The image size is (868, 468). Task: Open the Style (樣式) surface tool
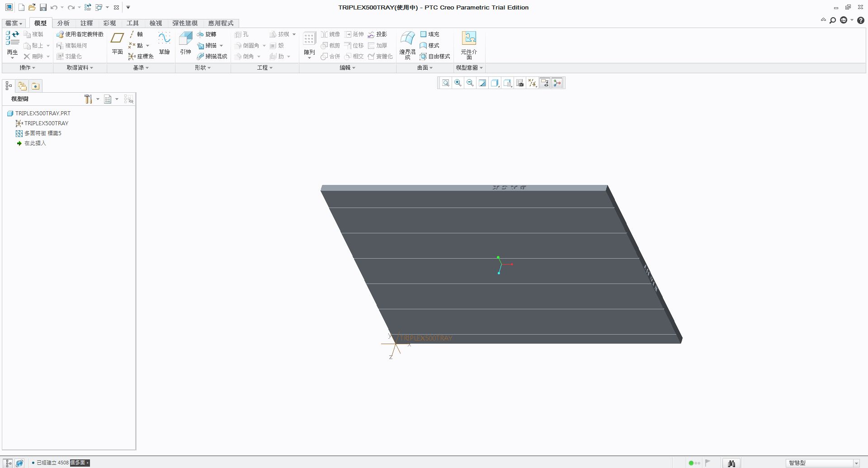[x=429, y=46]
